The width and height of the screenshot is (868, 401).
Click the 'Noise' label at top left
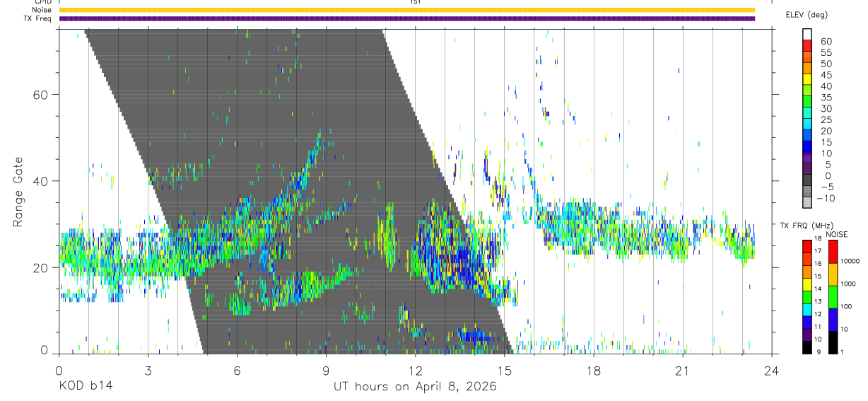(42, 10)
